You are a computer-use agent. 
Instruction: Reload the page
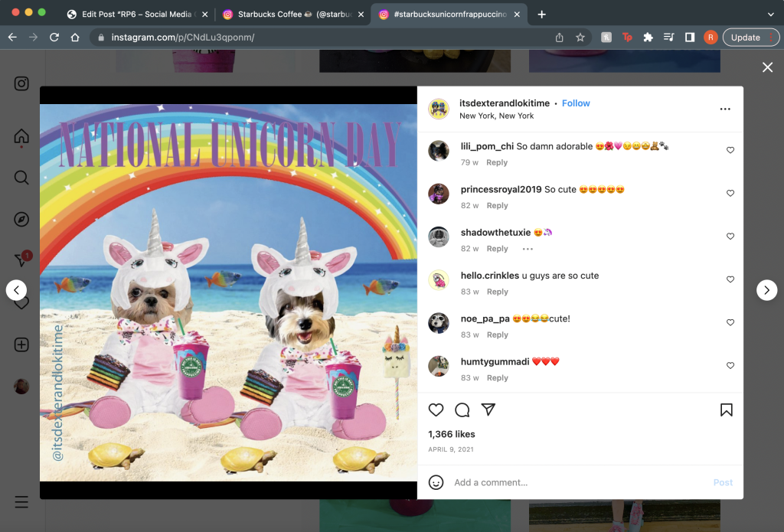54,37
